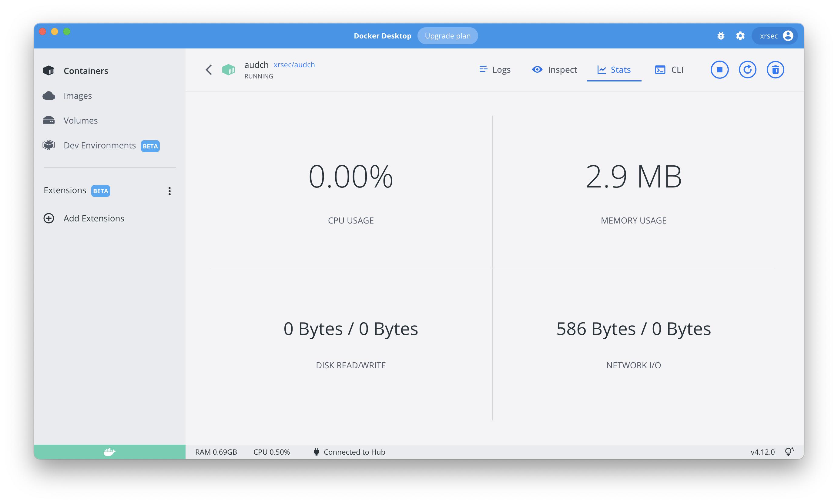The width and height of the screenshot is (838, 504).
Task: Click the DISK READ/WRITE label
Action: (350, 365)
